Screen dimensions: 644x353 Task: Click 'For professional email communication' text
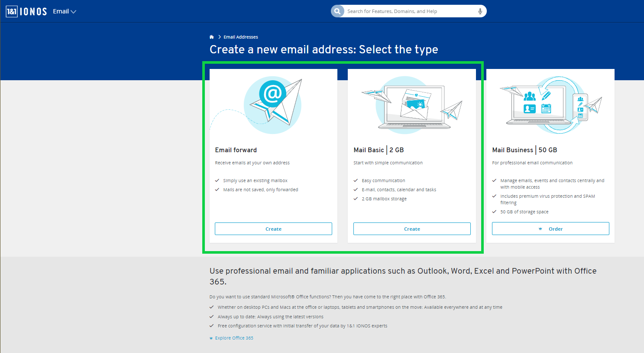[x=532, y=163]
